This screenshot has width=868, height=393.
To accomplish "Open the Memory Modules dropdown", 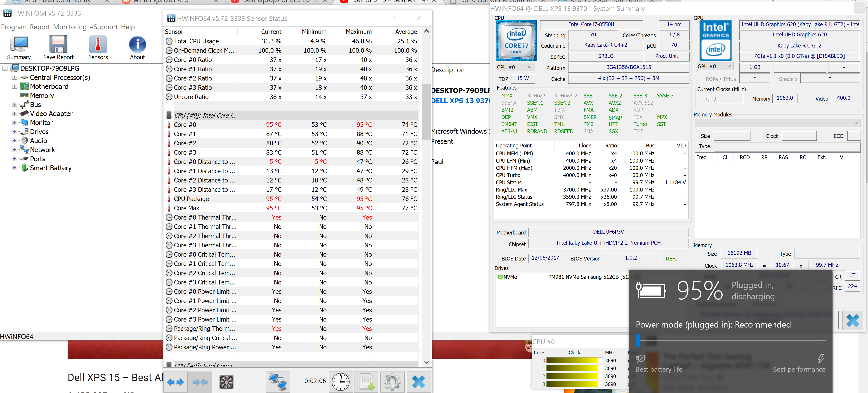I will pos(777,123).
